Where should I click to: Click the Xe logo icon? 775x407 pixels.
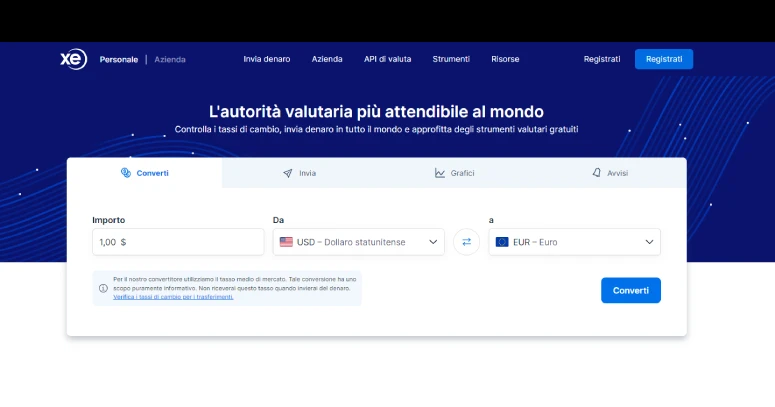point(74,59)
